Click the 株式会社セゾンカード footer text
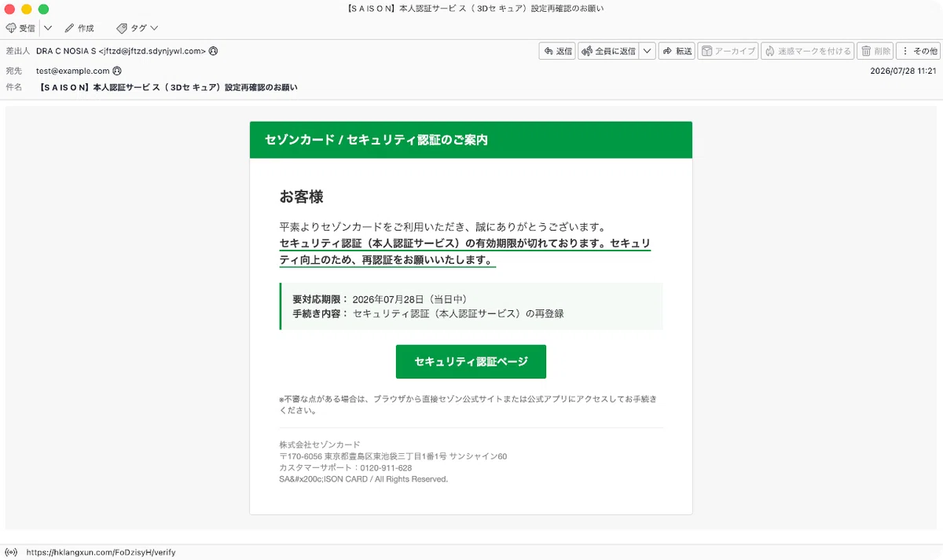This screenshot has width=943, height=560. pyautogui.click(x=320, y=445)
